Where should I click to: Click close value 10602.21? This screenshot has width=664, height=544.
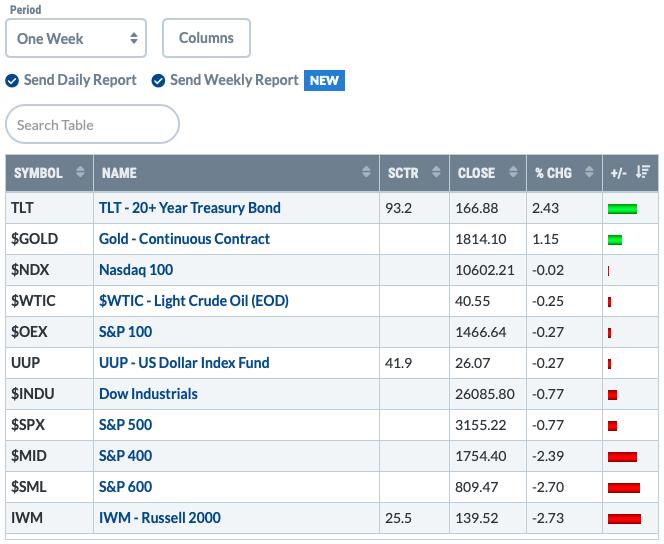click(x=485, y=270)
